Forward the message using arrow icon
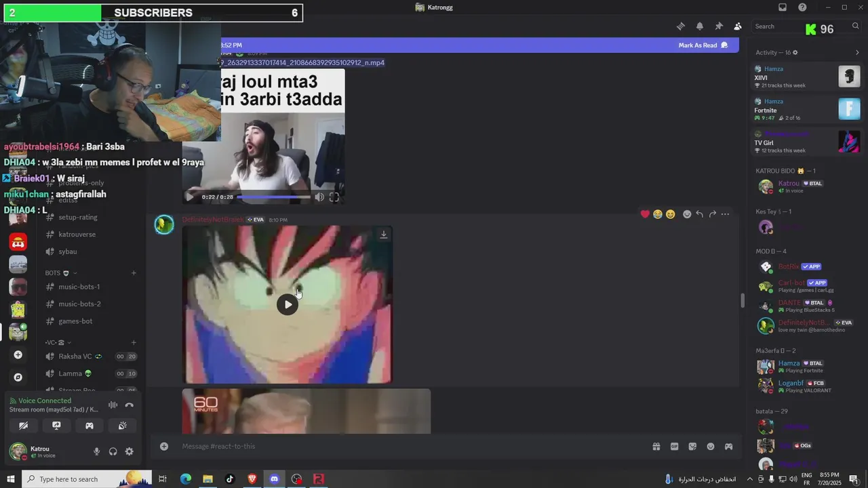The image size is (868, 488). pos(712,214)
